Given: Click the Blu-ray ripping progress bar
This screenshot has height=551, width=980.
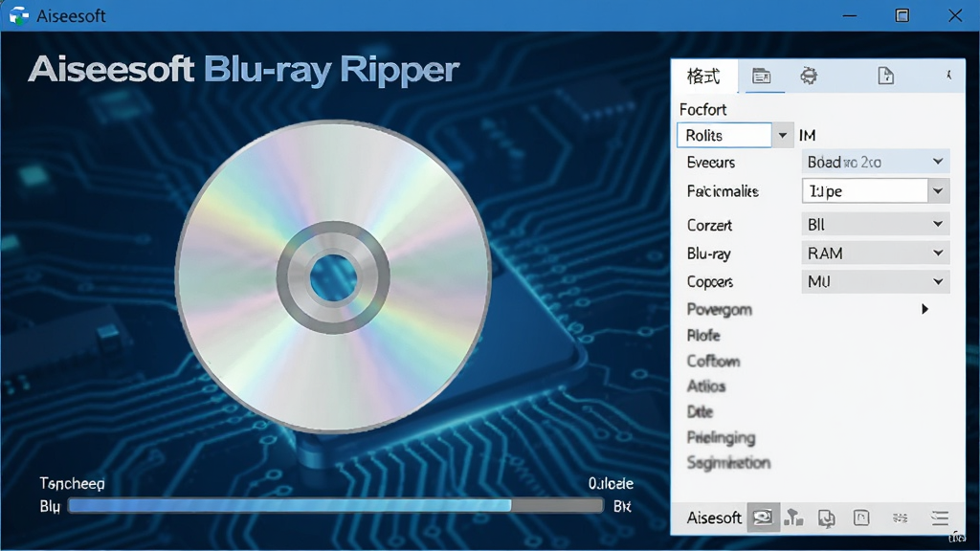Looking at the screenshot, I should click(x=336, y=505).
